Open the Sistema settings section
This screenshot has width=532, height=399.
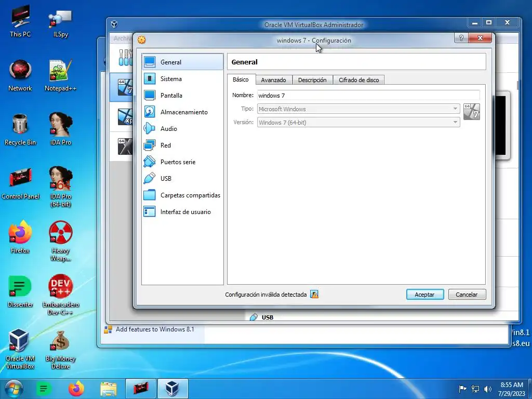coord(182,79)
